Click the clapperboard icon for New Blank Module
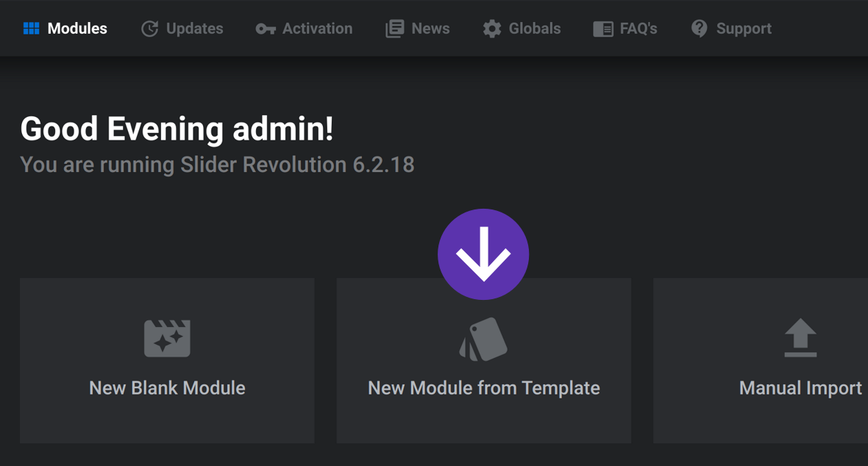 pos(167,338)
